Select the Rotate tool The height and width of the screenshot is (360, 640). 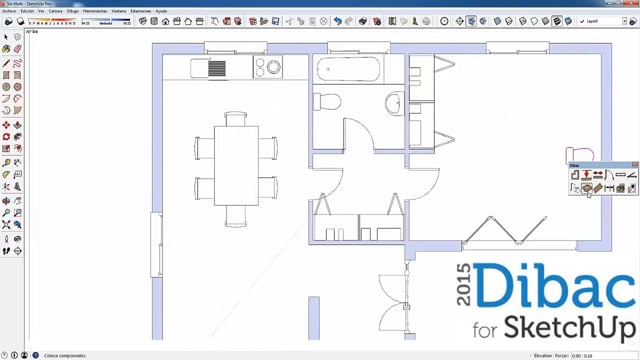click(6, 137)
